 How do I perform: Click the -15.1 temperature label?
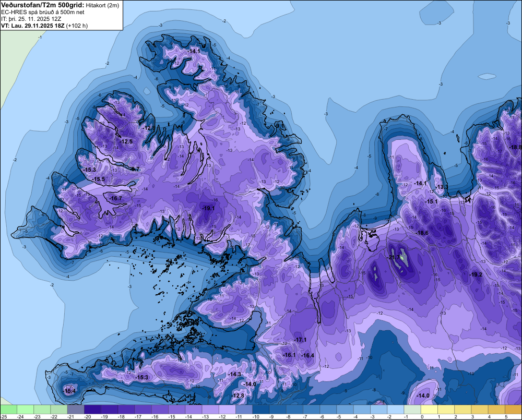[432, 201]
